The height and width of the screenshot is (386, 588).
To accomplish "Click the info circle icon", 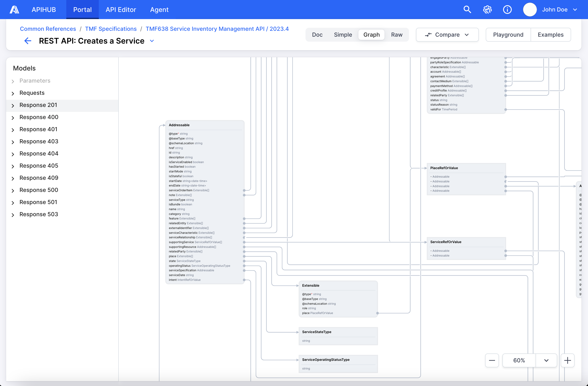I will click(507, 9).
